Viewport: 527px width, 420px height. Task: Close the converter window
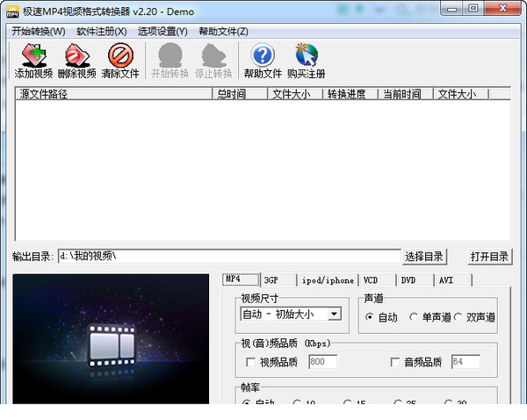[x=502, y=9]
